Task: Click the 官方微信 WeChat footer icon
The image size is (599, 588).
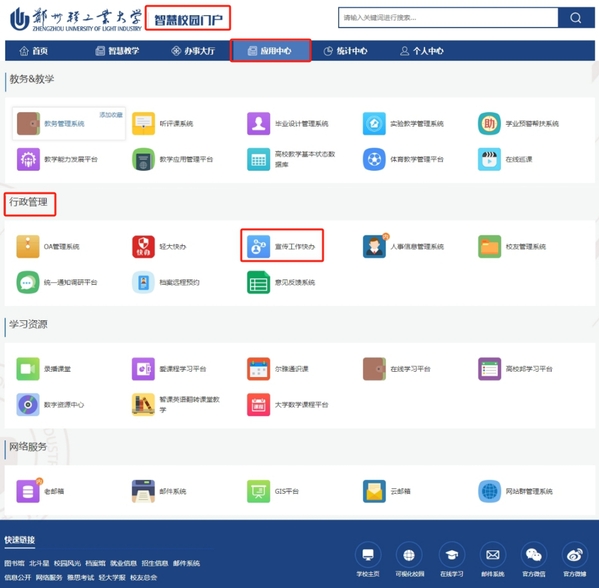Action: [x=534, y=555]
